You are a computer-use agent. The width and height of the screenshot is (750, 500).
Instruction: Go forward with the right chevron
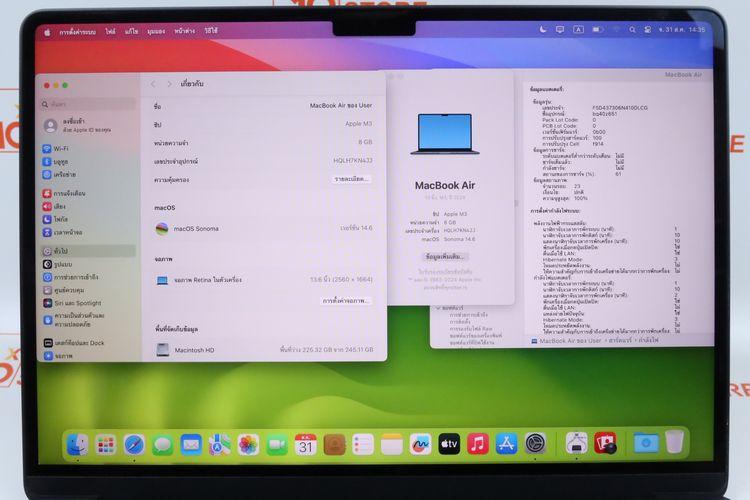pyautogui.click(x=169, y=84)
